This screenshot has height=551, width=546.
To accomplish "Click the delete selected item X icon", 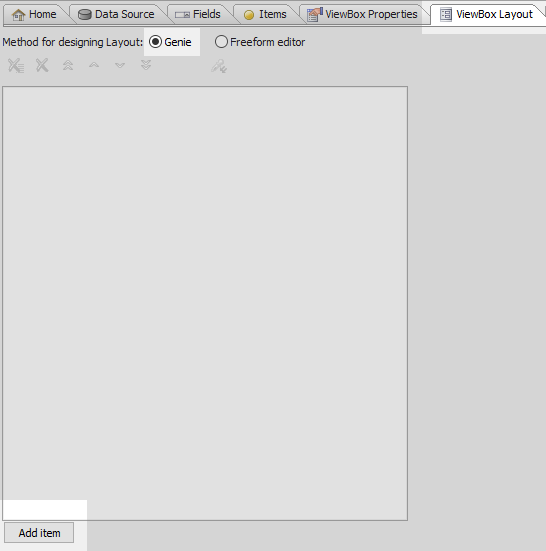I will click(42, 65).
